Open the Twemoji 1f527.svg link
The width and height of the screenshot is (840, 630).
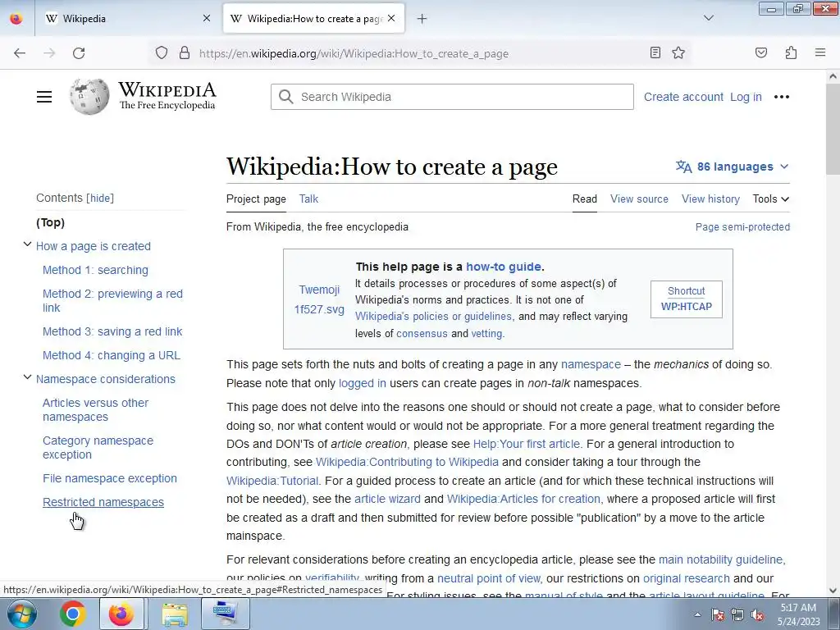[x=319, y=299]
